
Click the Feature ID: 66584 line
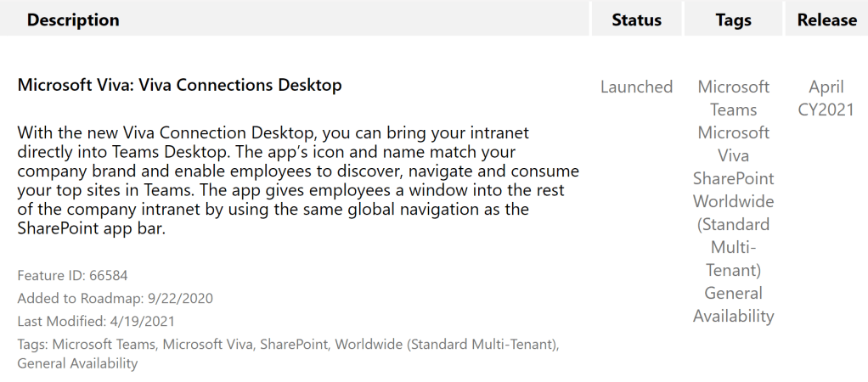(x=72, y=275)
